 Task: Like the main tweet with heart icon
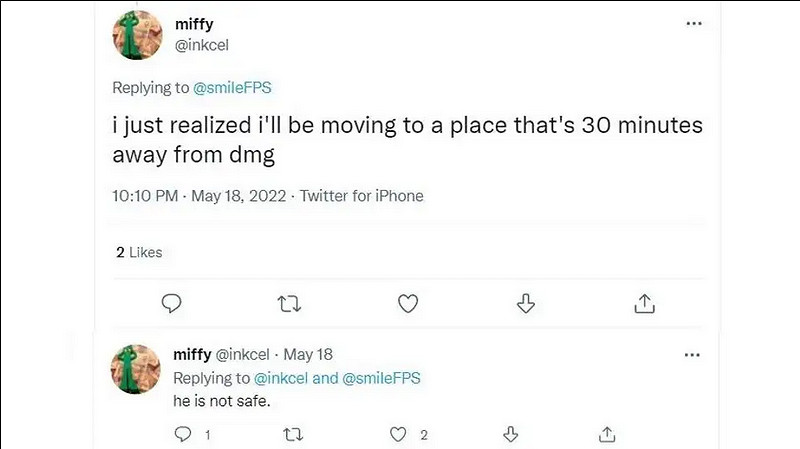click(x=407, y=303)
